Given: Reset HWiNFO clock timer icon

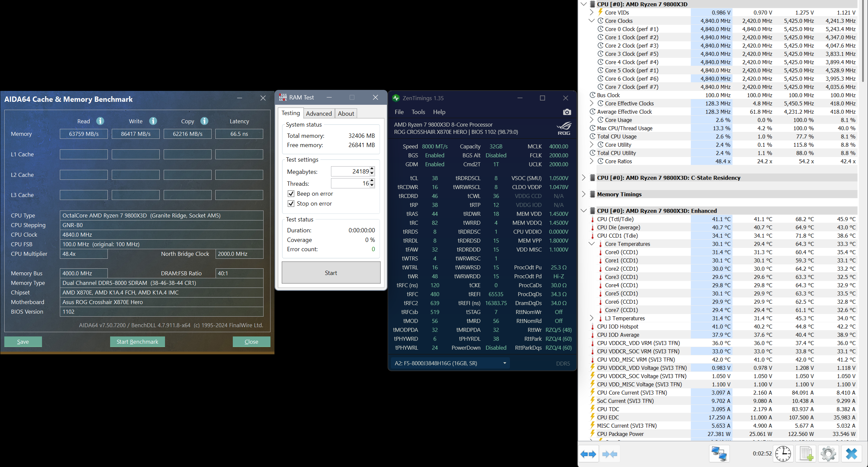Looking at the screenshot, I should [783, 454].
